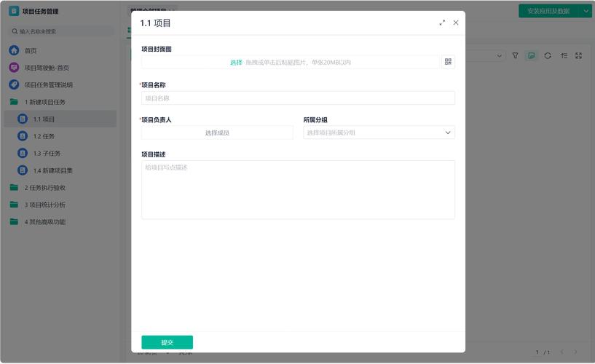Open the dropdown chevron left of filter icon
Screen dimensions: 595x364
click(x=499, y=56)
